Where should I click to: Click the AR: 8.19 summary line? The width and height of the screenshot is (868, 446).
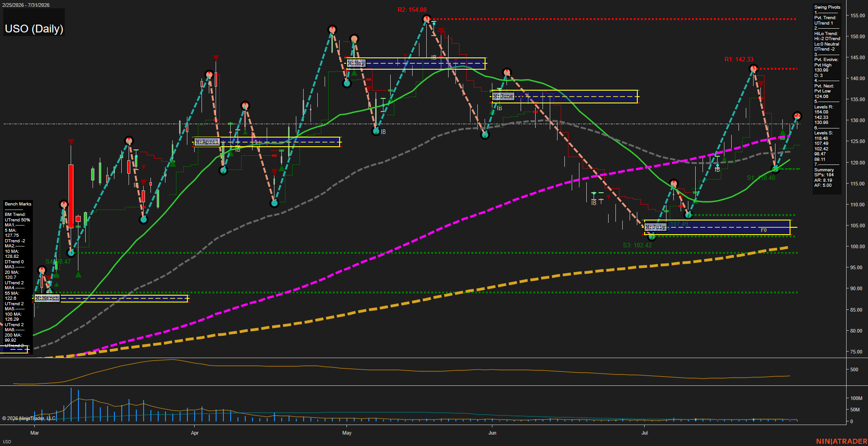pos(823,180)
